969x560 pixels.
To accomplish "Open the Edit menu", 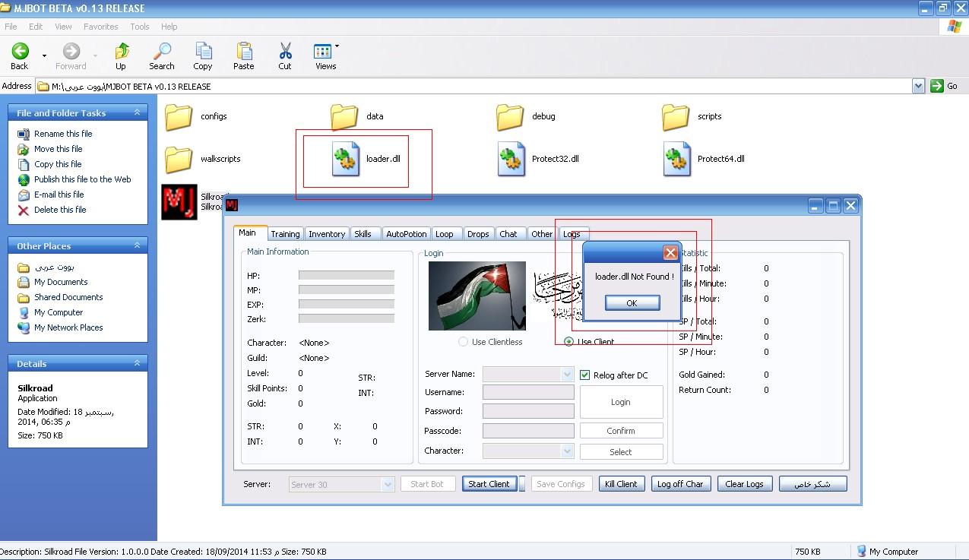I will pyautogui.click(x=36, y=27).
